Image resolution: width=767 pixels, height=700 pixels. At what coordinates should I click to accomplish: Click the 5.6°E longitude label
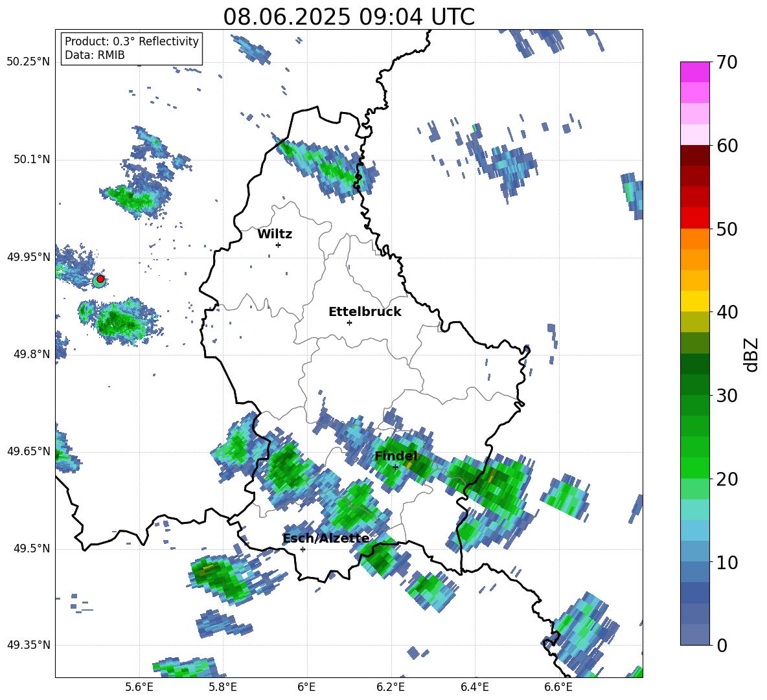point(139,687)
